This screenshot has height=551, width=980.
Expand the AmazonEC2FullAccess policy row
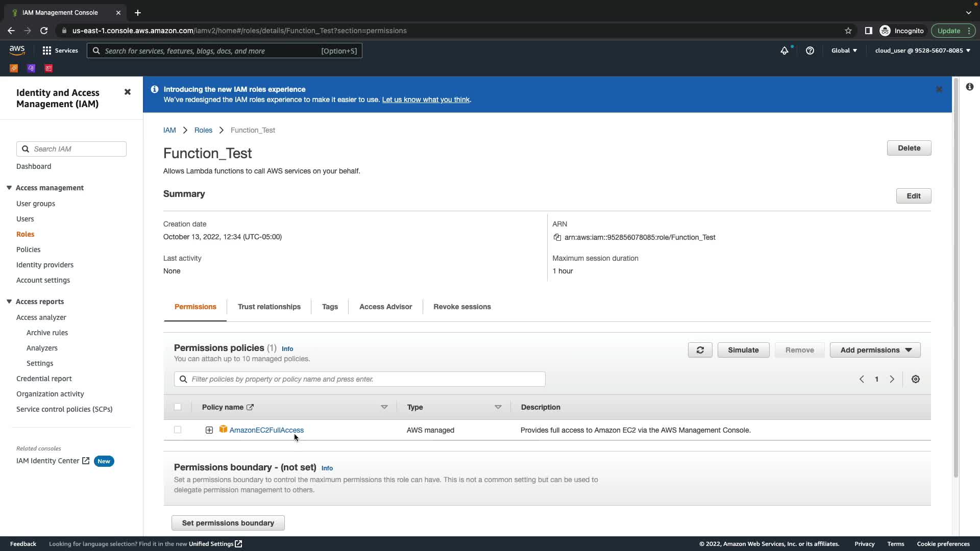209,430
